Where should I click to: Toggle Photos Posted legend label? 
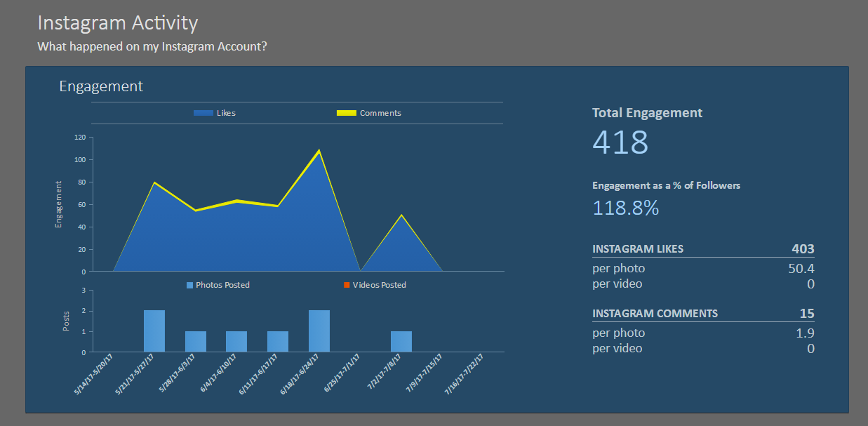coord(222,285)
